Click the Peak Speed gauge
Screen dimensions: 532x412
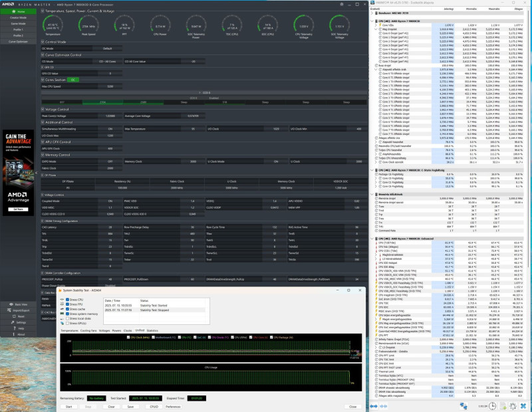88,25
